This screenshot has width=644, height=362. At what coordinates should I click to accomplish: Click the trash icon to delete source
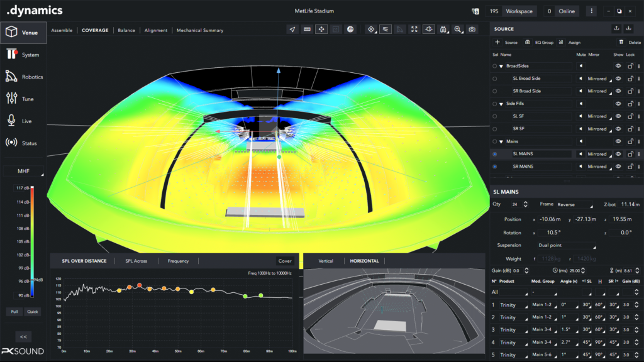click(621, 42)
